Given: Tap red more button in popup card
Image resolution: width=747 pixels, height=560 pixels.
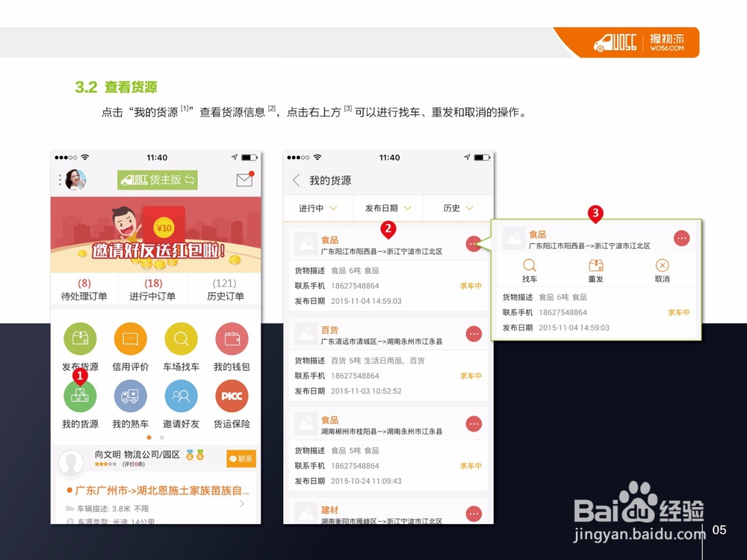Looking at the screenshot, I should click(x=682, y=238).
